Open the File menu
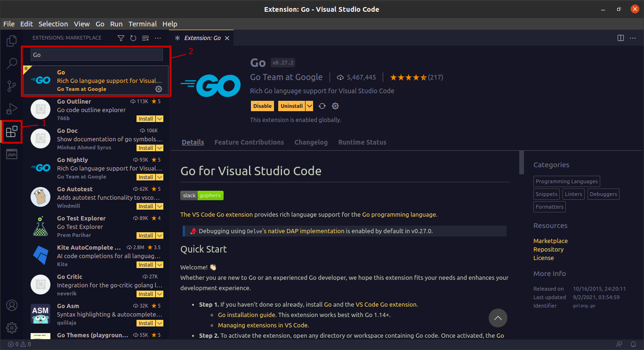Image resolution: width=644 pixels, height=350 pixels. (9, 24)
